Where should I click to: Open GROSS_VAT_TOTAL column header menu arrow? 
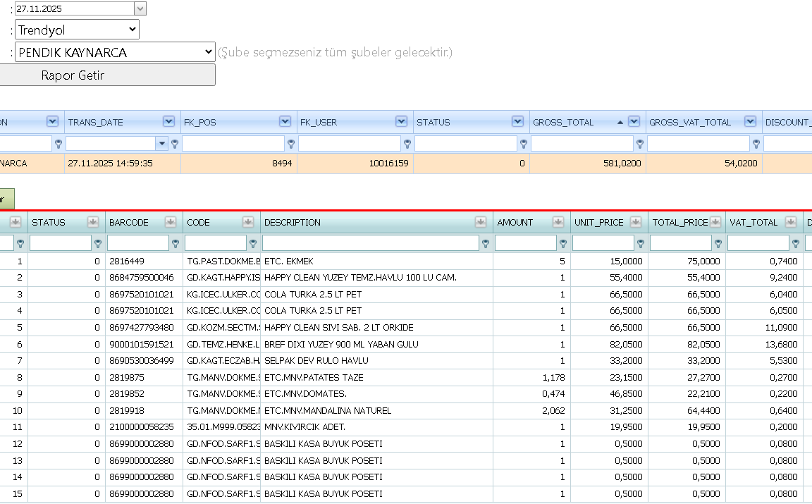[750, 121]
